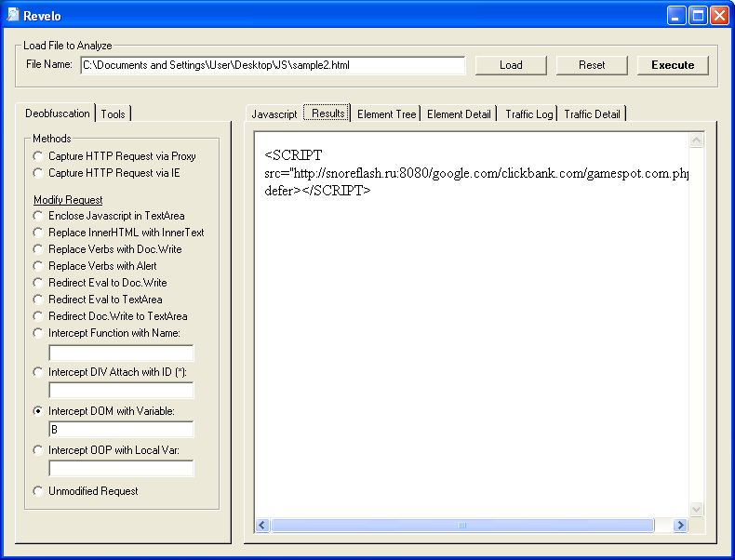Click the vertical scrollbar down arrow
The image size is (735, 560).
[x=697, y=509]
